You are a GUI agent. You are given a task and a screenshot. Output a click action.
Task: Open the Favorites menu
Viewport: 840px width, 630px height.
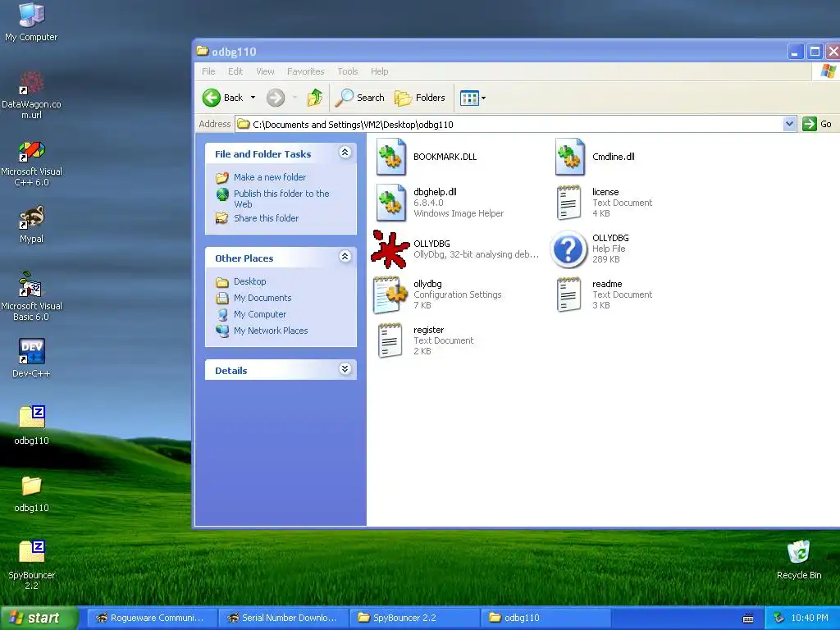point(305,71)
